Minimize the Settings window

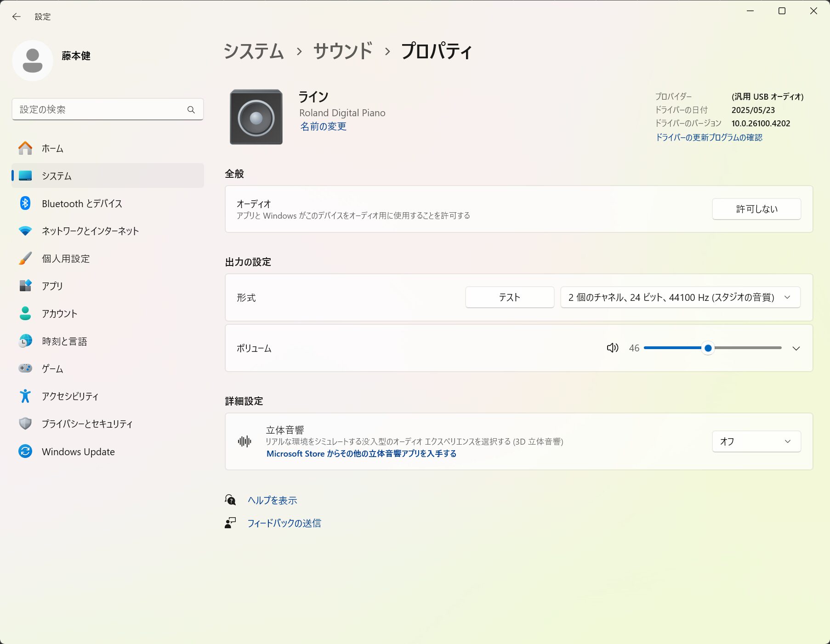(750, 11)
